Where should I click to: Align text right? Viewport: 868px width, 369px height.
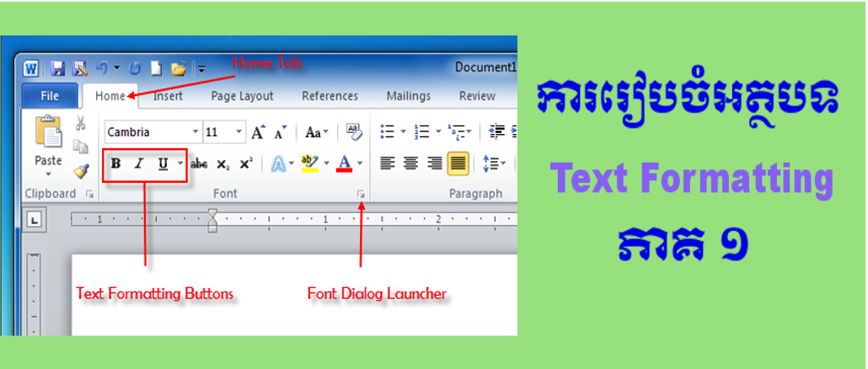(435, 163)
